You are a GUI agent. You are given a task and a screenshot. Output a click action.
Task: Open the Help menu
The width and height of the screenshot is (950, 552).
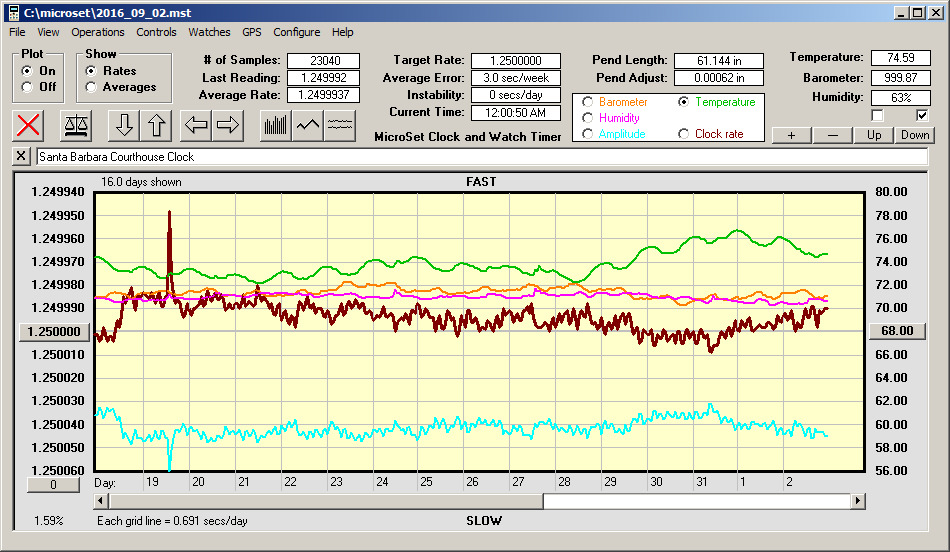[x=342, y=32]
